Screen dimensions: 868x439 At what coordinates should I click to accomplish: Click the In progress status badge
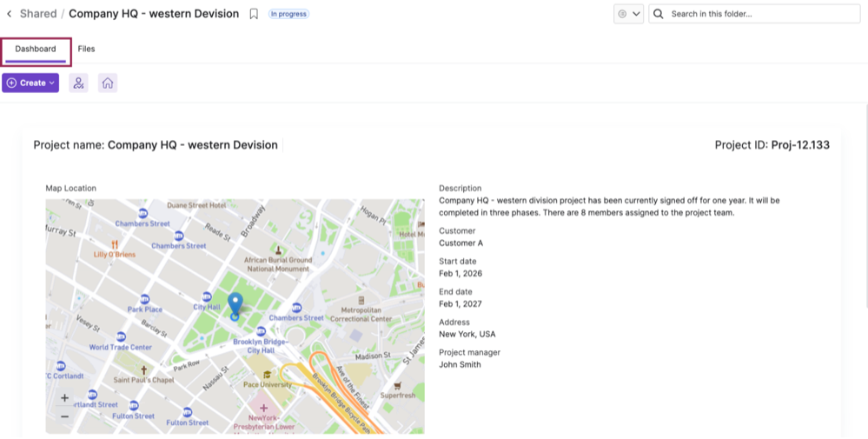point(288,14)
